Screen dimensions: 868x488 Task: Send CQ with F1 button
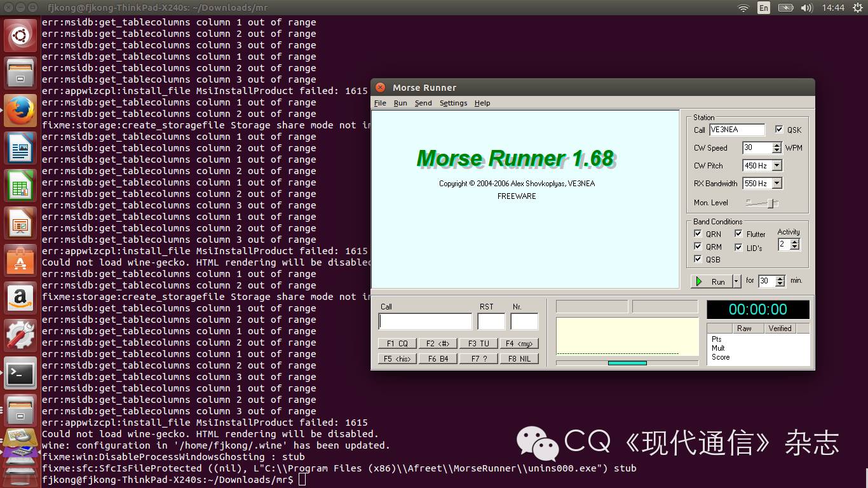point(397,344)
